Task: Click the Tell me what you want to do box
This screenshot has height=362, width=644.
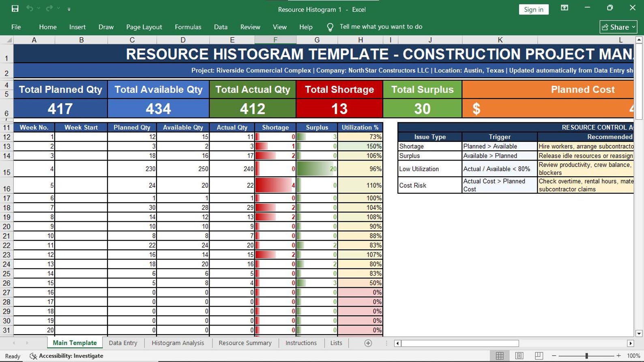Action: click(381, 27)
